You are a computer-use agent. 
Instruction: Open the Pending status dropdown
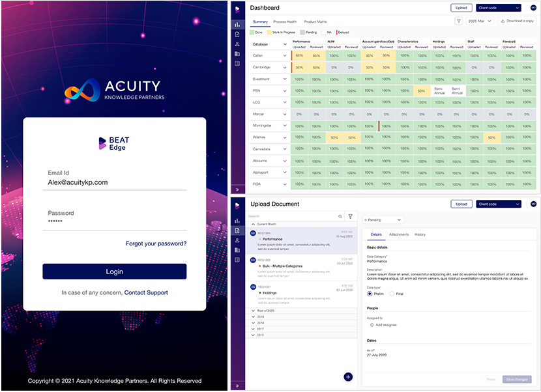point(383,219)
